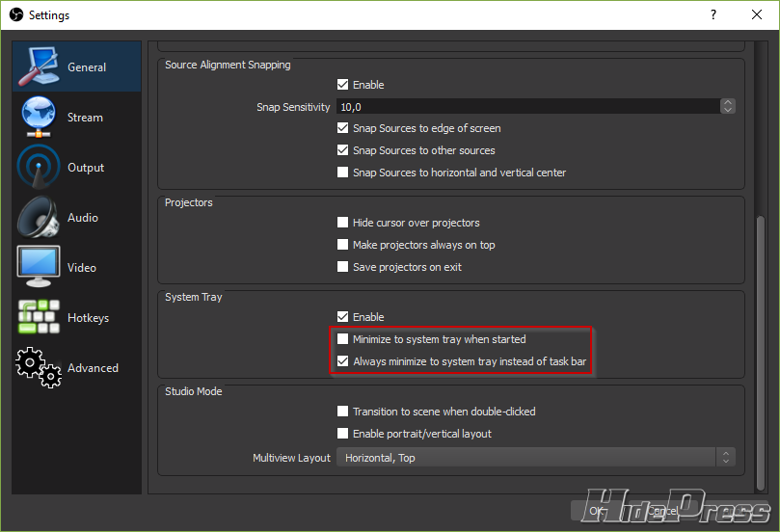This screenshot has width=780, height=532.
Task: Select the Video monitor icon
Action: (39, 268)
